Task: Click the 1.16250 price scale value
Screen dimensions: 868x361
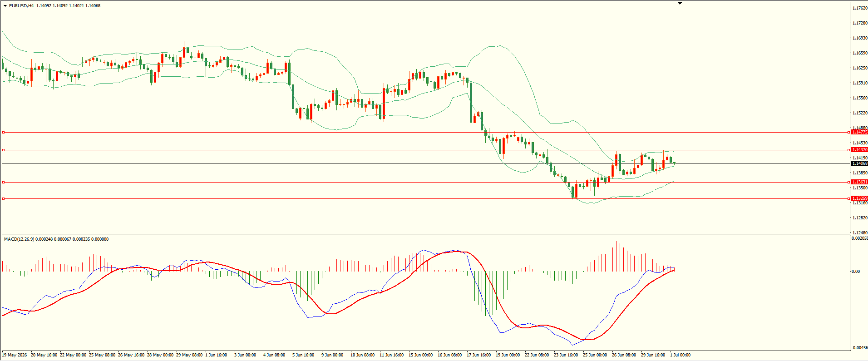Action: point(860,68)
